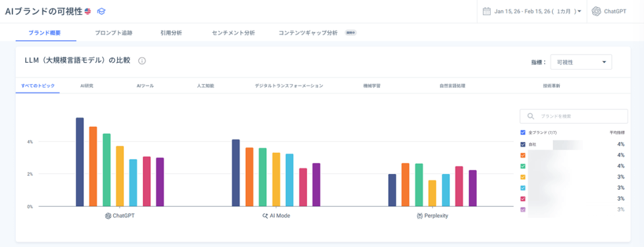Open the 可視性 metric dropdown
The width and height of the screenshot is (644, 247).
[580, 62]
